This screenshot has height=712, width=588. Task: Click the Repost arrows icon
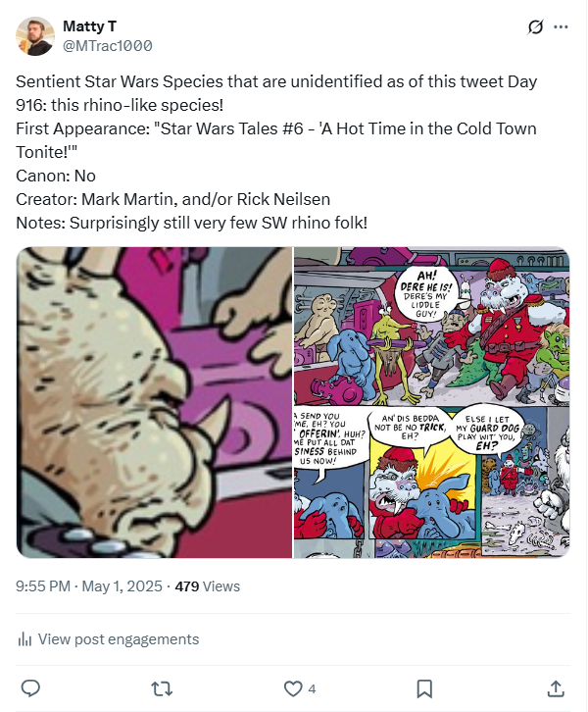tap(162, 687)
